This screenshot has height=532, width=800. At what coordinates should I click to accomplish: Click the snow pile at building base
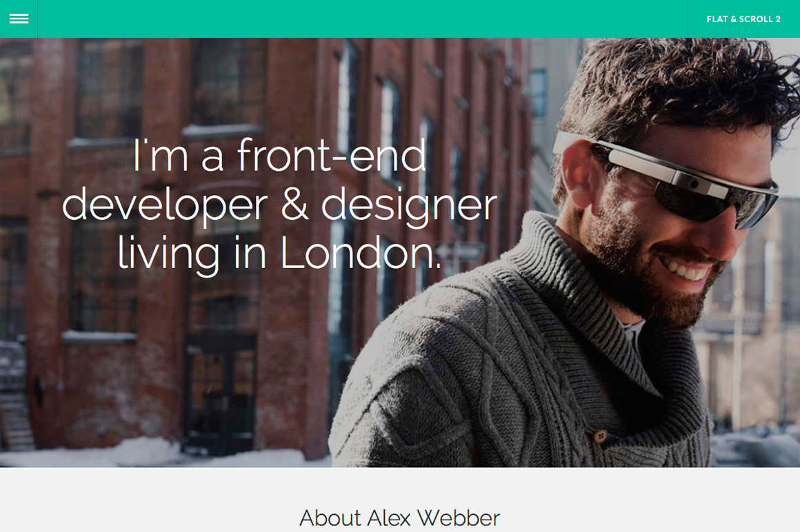(148, 451)
